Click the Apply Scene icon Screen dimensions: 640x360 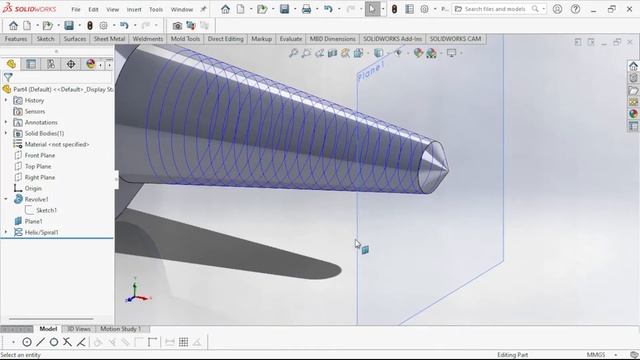(431, 53)
